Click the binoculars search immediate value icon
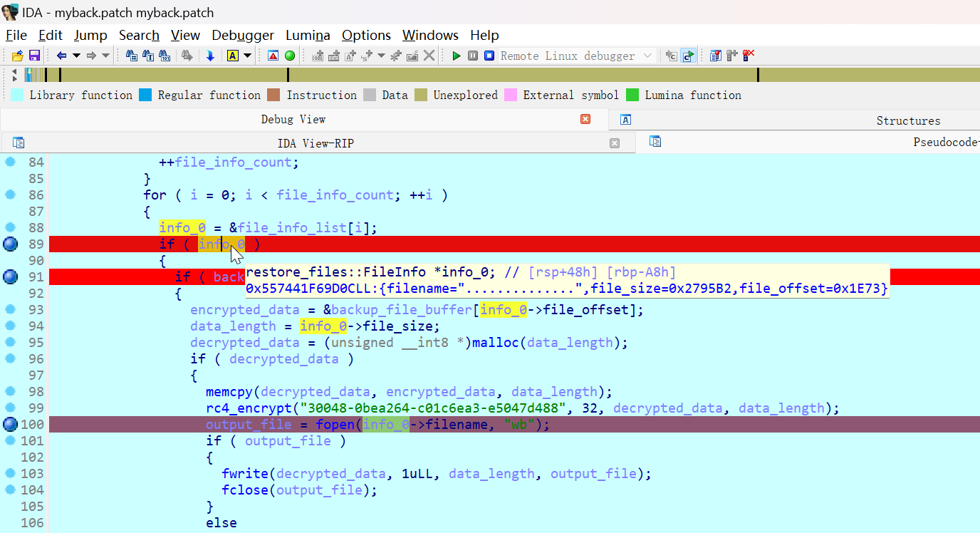 click(x=132, y=56)
